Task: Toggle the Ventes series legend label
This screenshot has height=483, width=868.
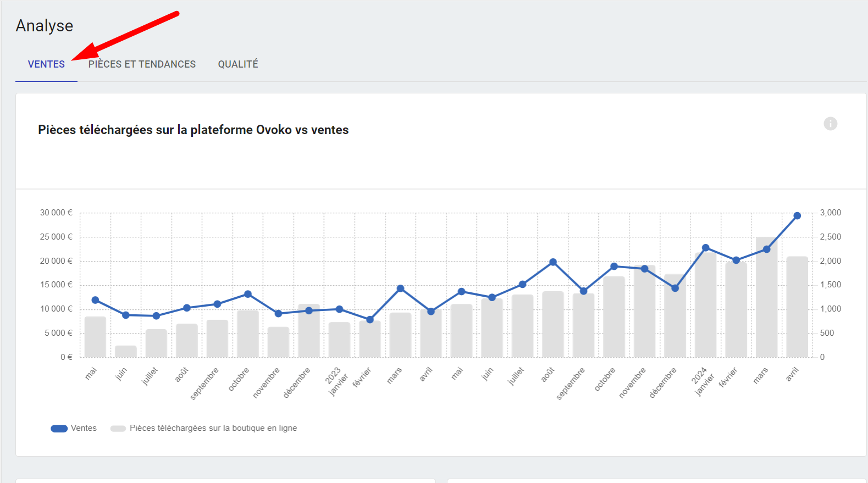Action: click(84, 428)
